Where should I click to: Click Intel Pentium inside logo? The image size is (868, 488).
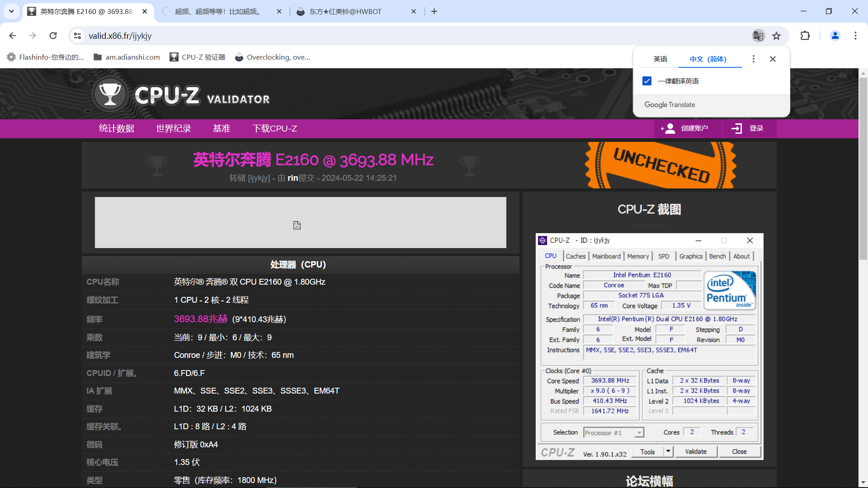click(730, 291)
